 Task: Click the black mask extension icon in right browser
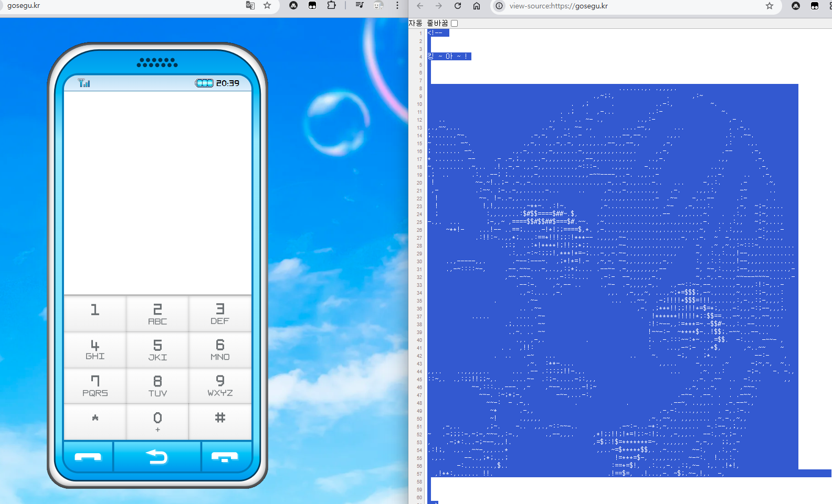tap(815, 6)
